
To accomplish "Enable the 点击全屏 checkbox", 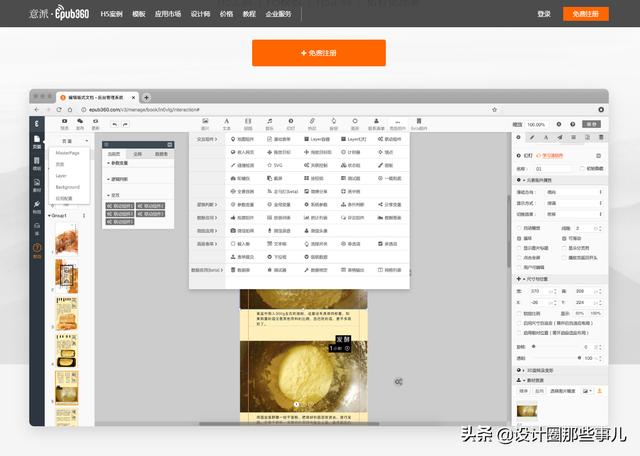I will [520, 258].
